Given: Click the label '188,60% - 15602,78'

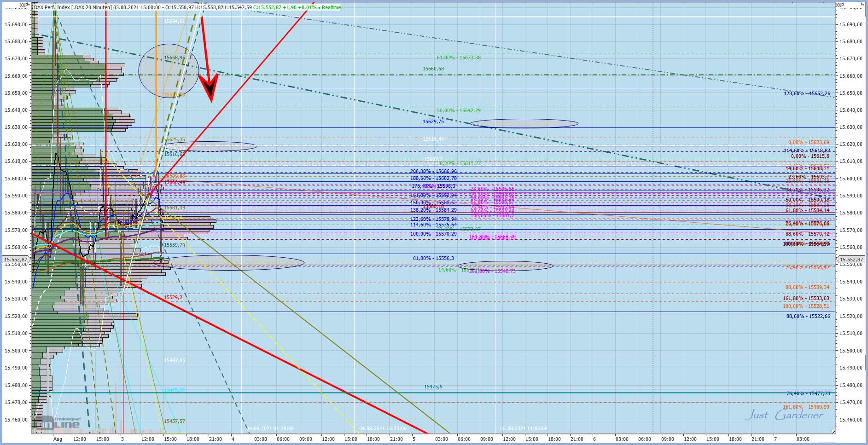Looking at the screenshot, I should (434, 178).
